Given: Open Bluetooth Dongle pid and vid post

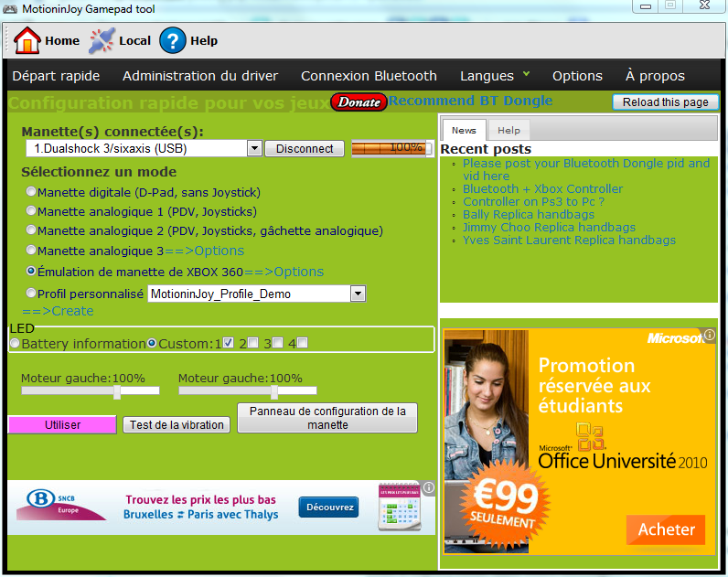Looking at the screenshot, I should tap(586, 169).
